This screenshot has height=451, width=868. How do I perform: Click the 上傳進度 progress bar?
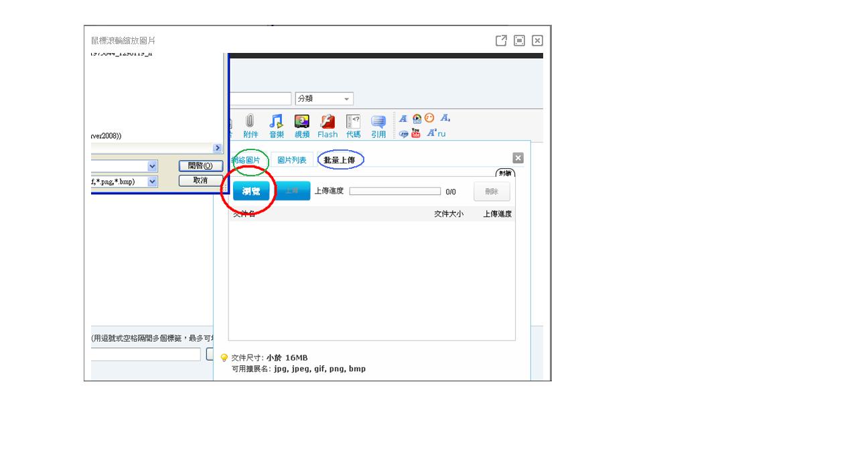(395, 192)
